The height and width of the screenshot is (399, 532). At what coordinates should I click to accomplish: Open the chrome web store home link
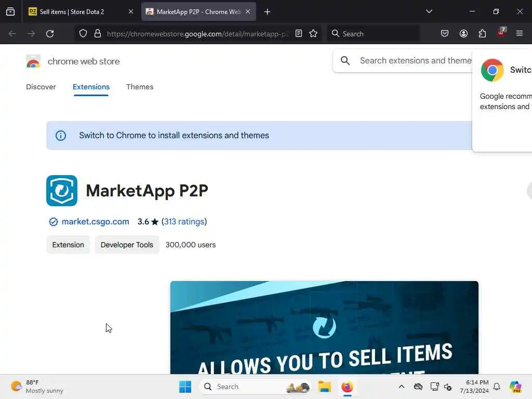[84, 61]
